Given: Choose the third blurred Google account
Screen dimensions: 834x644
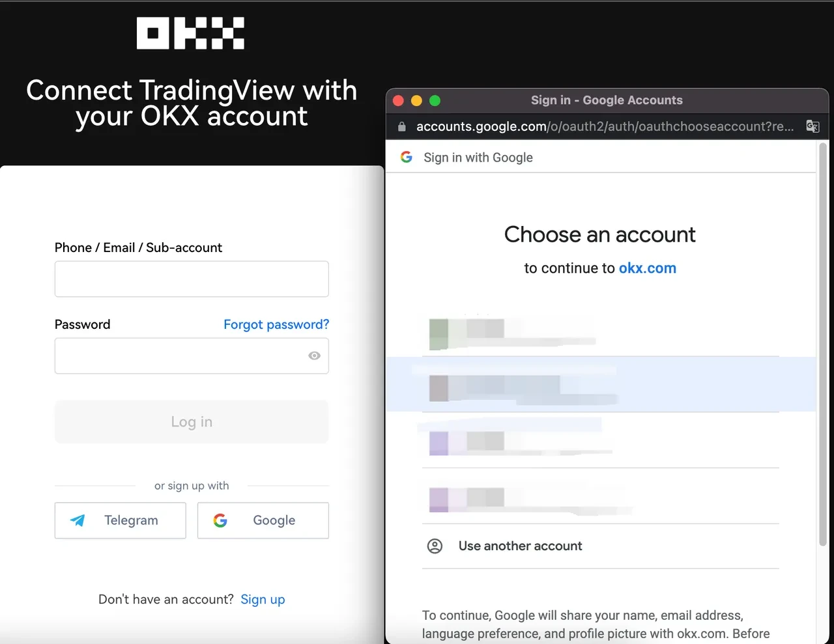Looking at the screenshot, I should pyautogui.click(x=601, y=440).
